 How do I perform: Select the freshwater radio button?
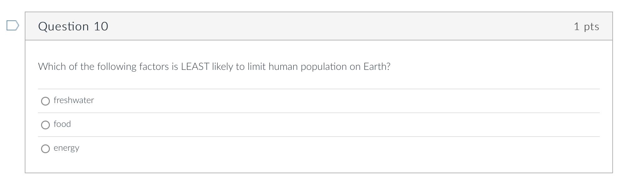pyautogui.click(x=45, y=101)
